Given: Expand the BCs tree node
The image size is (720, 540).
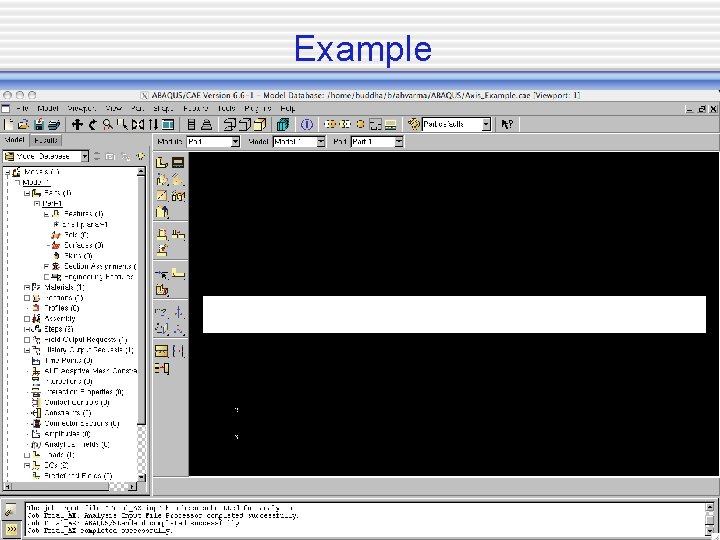Looking at the screenshot, I should (27, 466).
